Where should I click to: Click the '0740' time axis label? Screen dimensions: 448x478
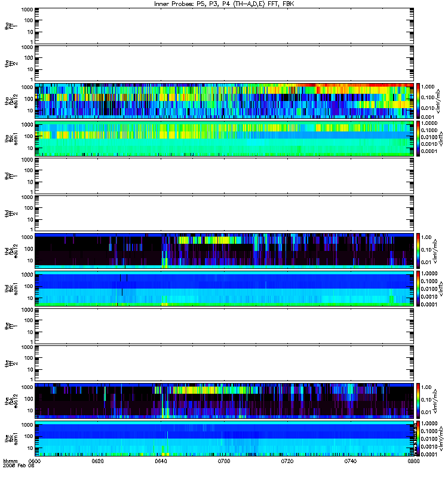351,461
